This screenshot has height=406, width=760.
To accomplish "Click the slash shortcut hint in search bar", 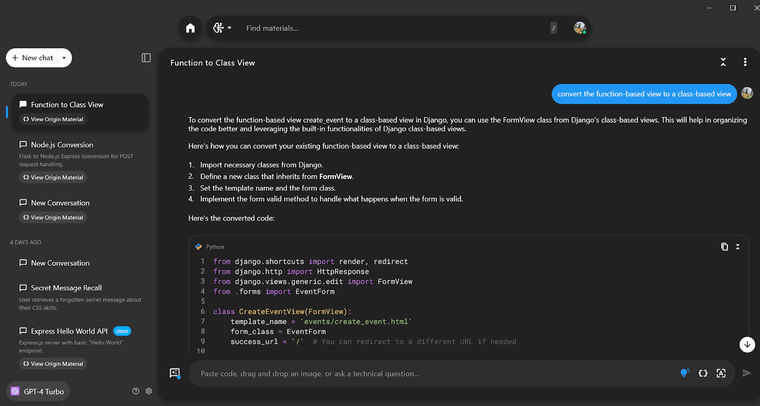I will point(554,28).
